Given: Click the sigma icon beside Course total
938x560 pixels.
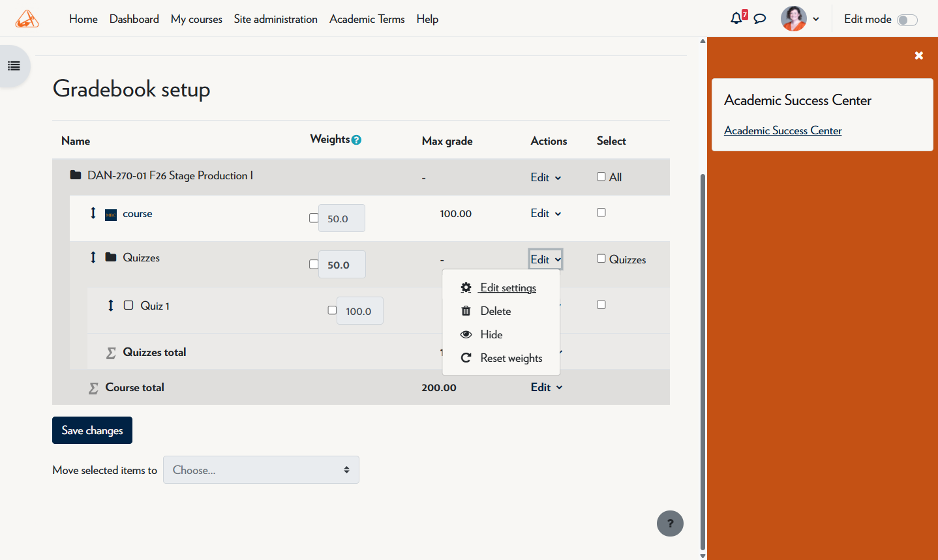Looking at the screenshot, I should click(x=94, y=388).
